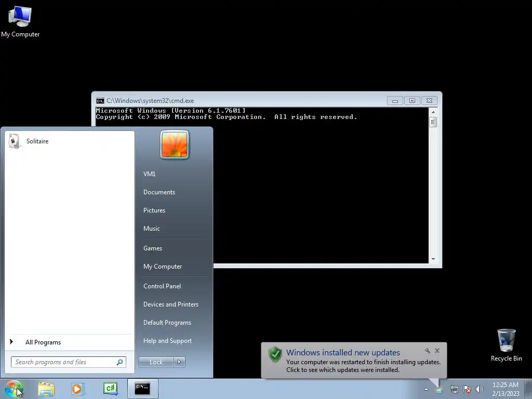Click cmd window scrollbar down arrow
This screenshot has width=532, height=399.
pyautogui.click(x=433, y=259)
